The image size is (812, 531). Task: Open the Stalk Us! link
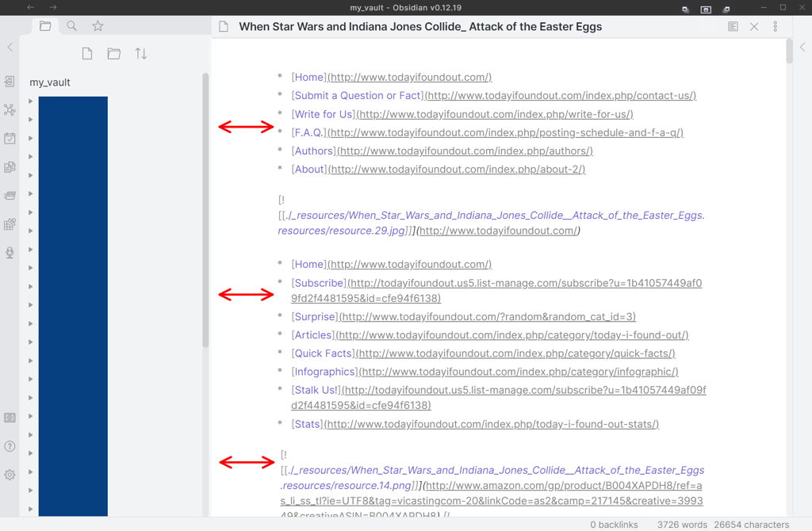point(316,390)
